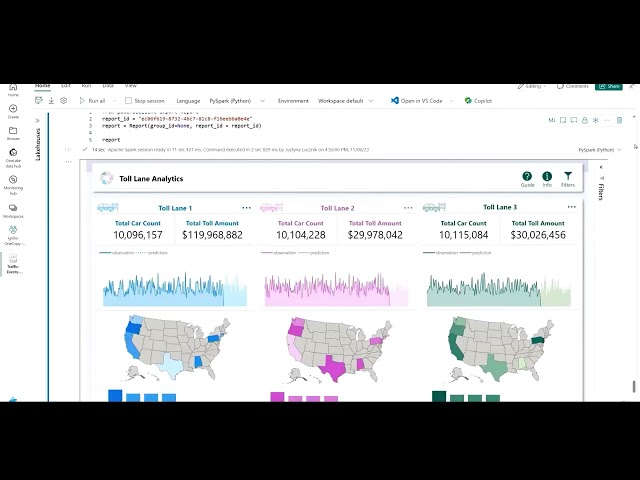640x480 pixels.
Task: Select the View ribbon tab
Action: (x=131, y=86)
